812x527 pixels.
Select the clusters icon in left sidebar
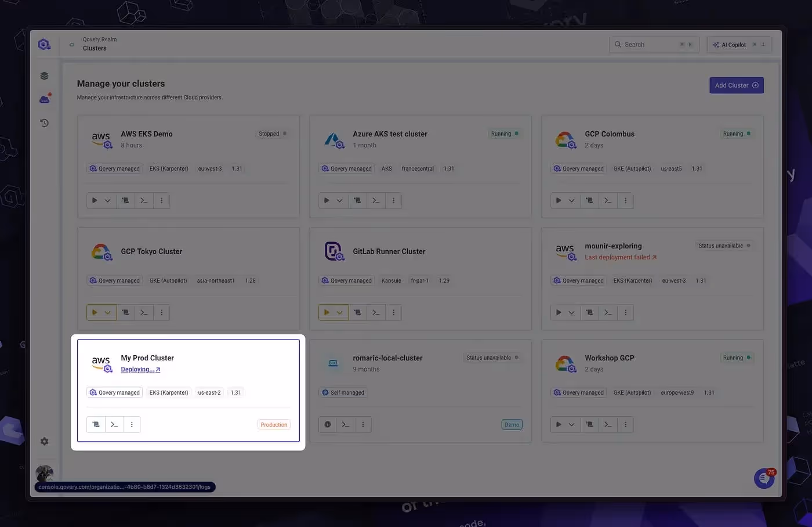point(44,99)
